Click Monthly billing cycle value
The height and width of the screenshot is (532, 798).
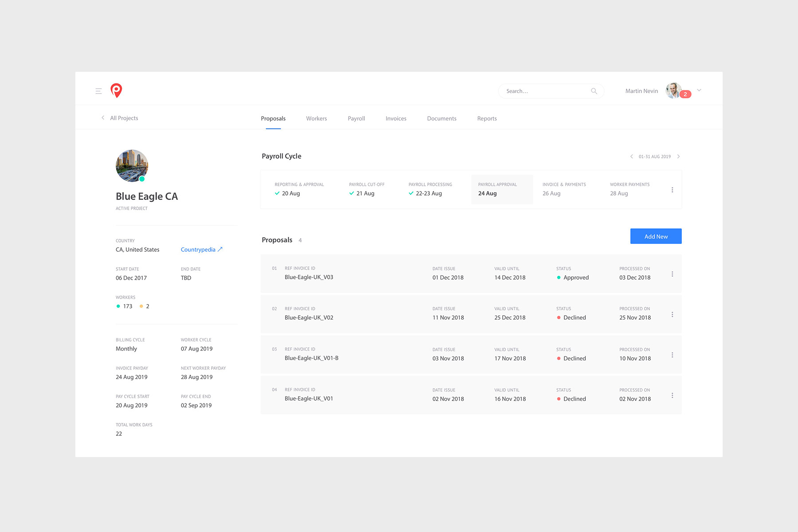(x=126, y=349)
